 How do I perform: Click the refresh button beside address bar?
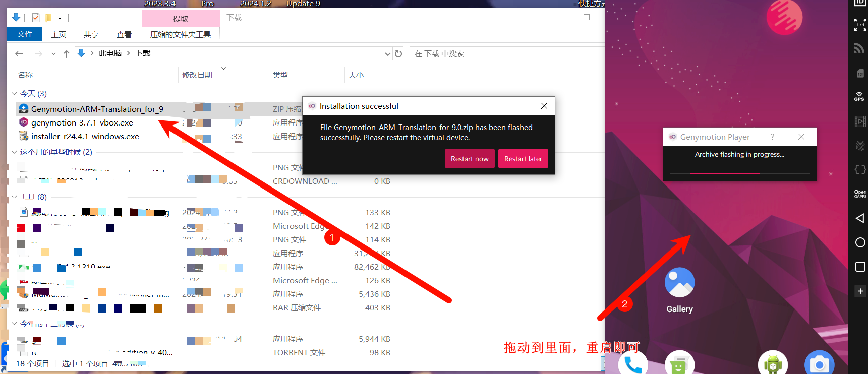(x=398, y=53)
